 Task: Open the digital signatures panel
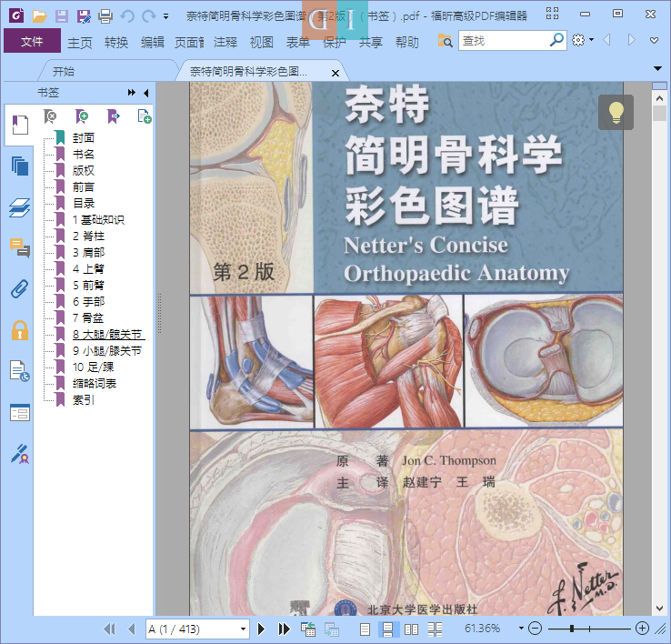[20, 454]
